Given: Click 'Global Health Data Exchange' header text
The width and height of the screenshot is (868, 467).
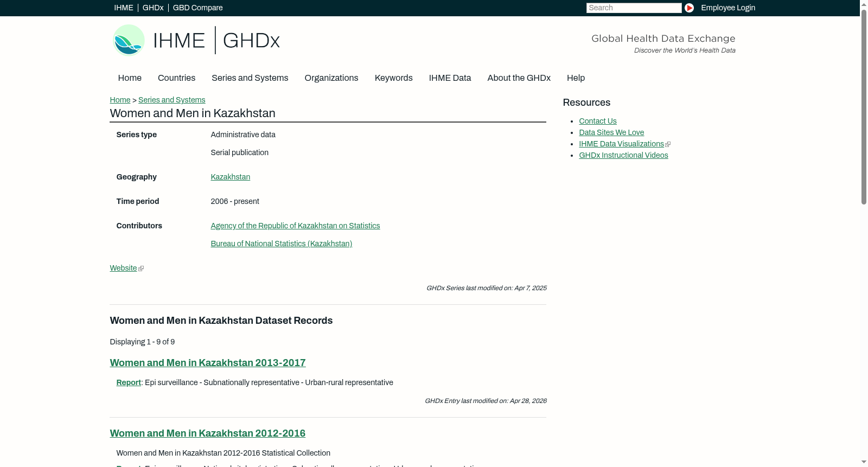Looking at the screenshot, I should (663, 39).
